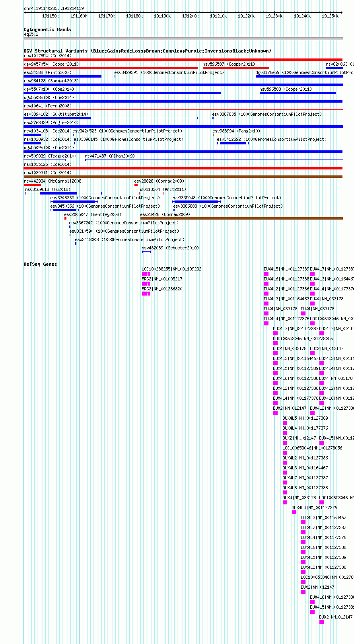Click nsv1030311 (Coe2014) complex variant label
Image resolution: width=354 pixels, height=644 pixels.
click(x=48, y=173)
